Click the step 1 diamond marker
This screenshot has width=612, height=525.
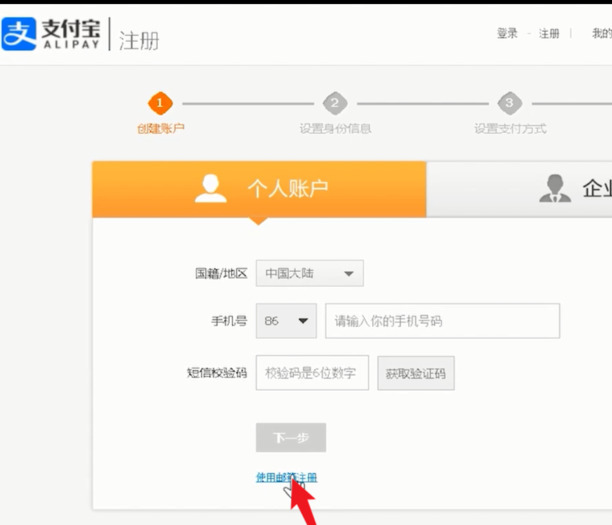pyautogui.click(x=160, y=103)
